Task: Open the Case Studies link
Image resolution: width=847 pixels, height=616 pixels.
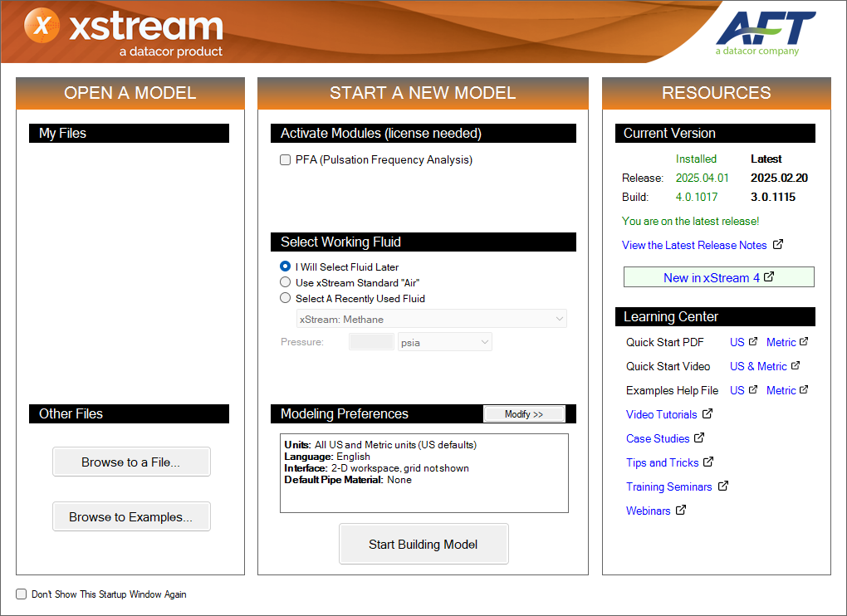Action: tap(658, 438)
